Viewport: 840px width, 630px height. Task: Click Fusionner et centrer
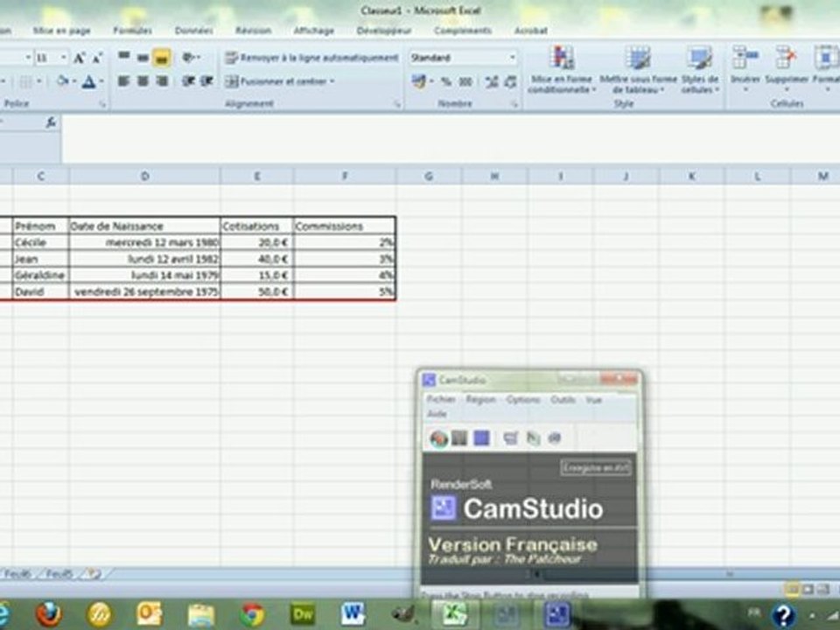coord(275,81)
